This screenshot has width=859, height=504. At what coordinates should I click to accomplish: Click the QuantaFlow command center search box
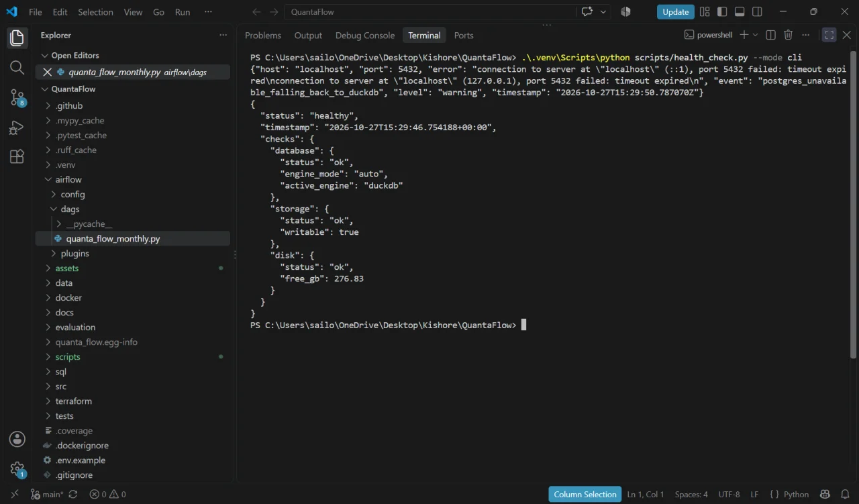point(430,12)
